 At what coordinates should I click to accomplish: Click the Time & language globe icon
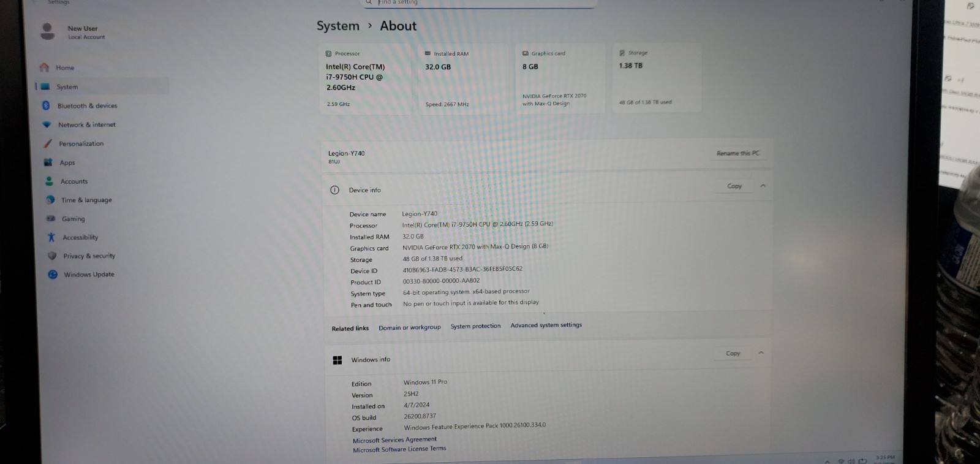[x=50, y=200]
